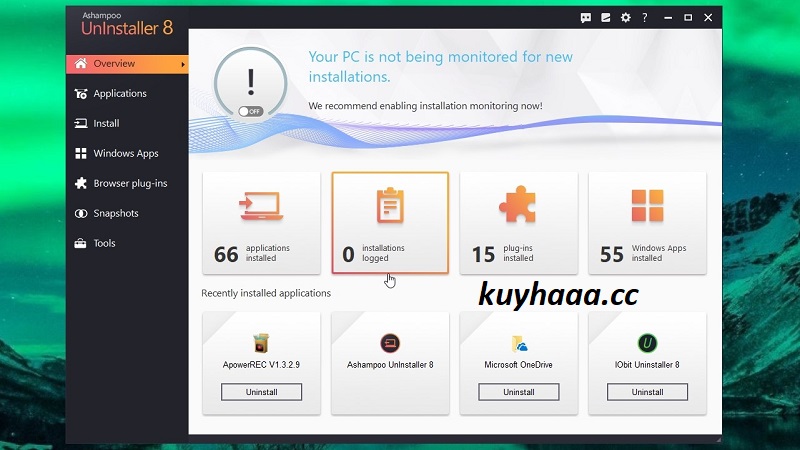Maximize the UnInstaller window
The image size is (800, 450).
click(x=688, y=18)
